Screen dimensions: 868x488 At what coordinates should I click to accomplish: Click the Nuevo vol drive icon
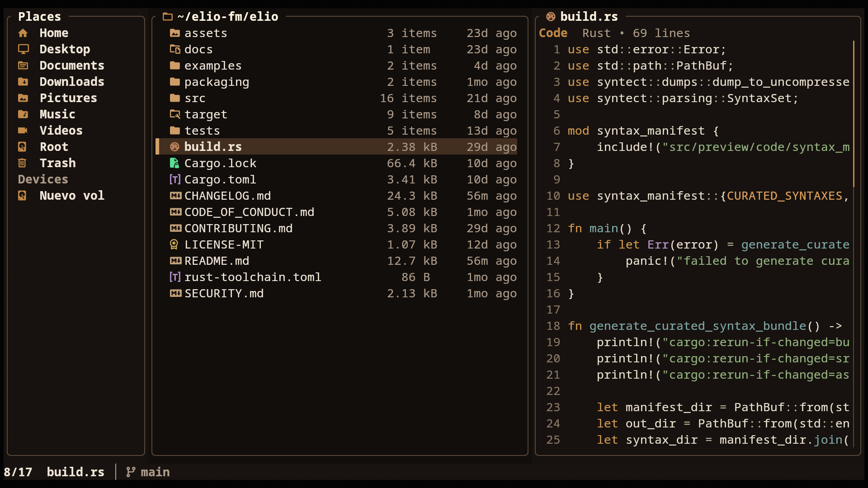coord(22,196)
